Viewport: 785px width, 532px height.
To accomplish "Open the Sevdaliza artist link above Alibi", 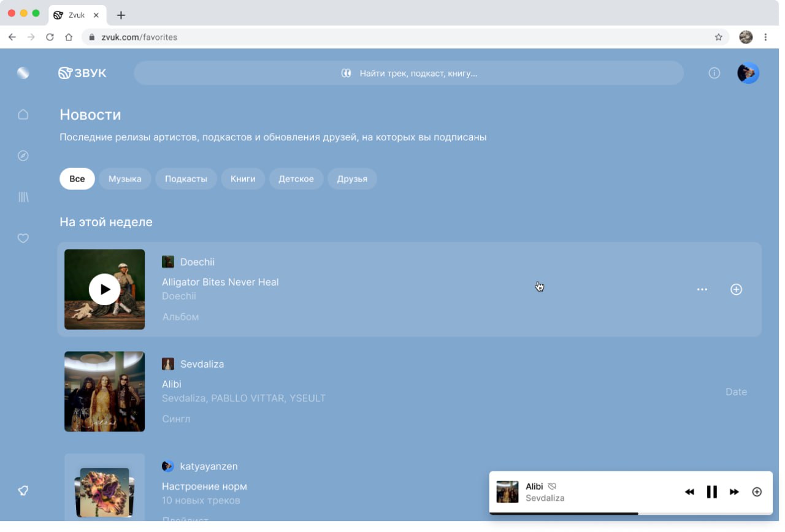I will pos(202,364).
